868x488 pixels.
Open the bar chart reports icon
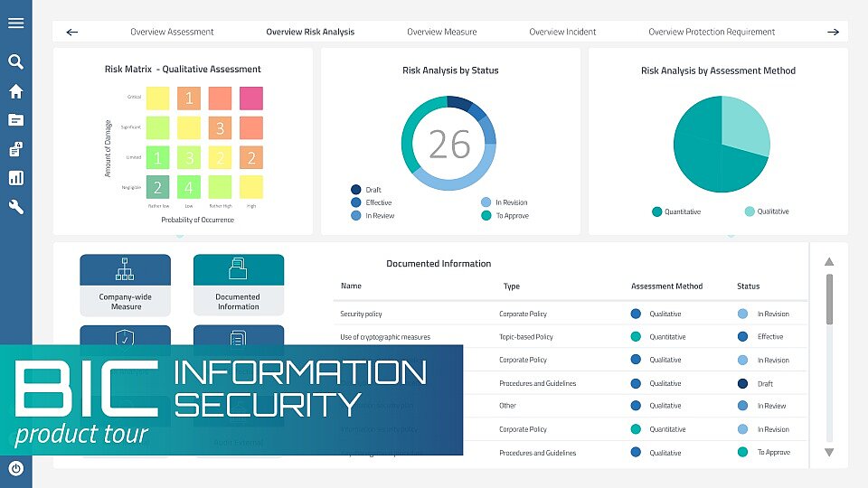click(15, 178)
